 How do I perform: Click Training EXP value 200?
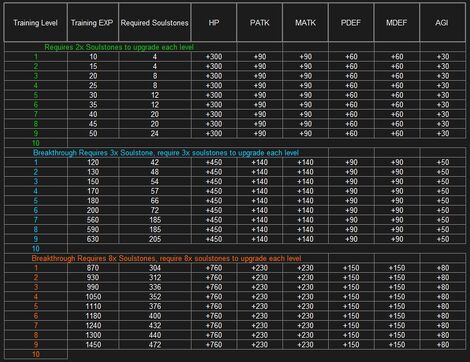pos(93,210)
